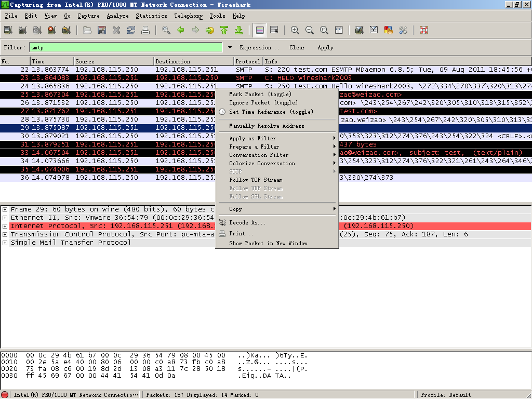Go back in packet history arrow
532x399 pixels.
[181, 30]
